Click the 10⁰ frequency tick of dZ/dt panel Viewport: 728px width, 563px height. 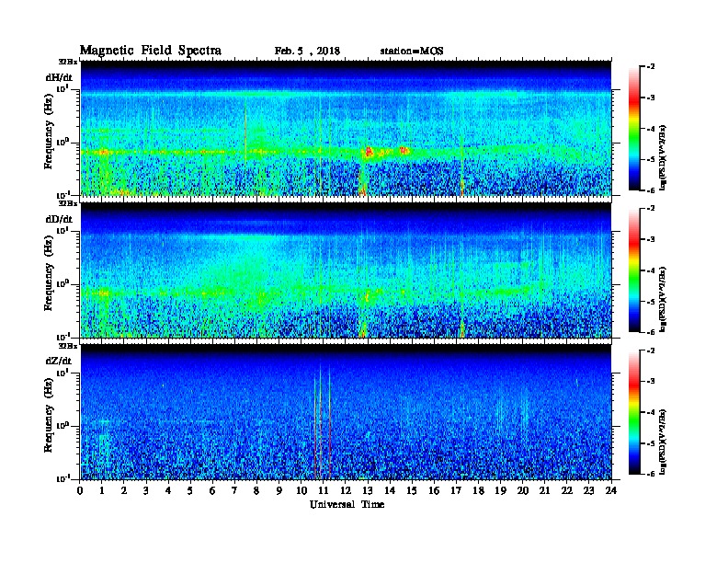pos(63,426)
